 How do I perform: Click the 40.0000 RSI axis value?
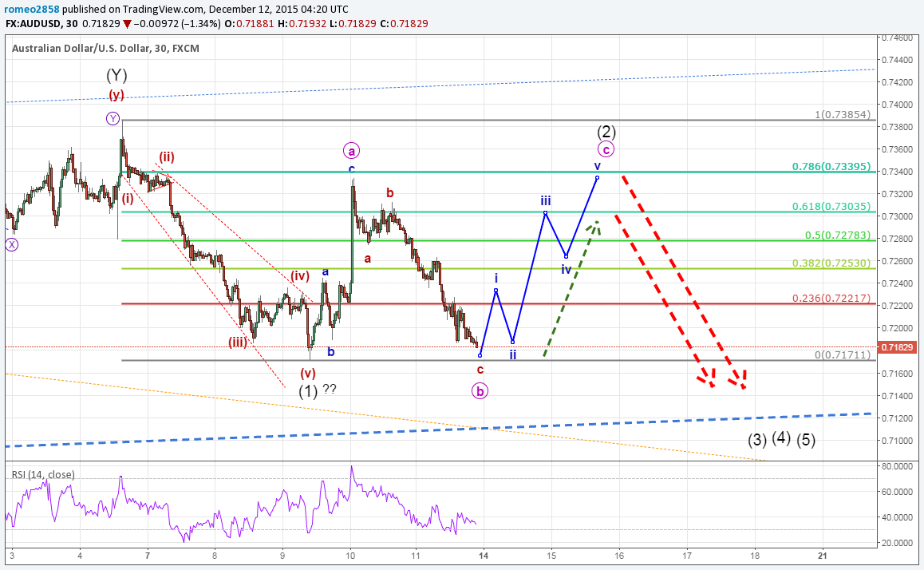pyautogui.click(x=897, y=517)
